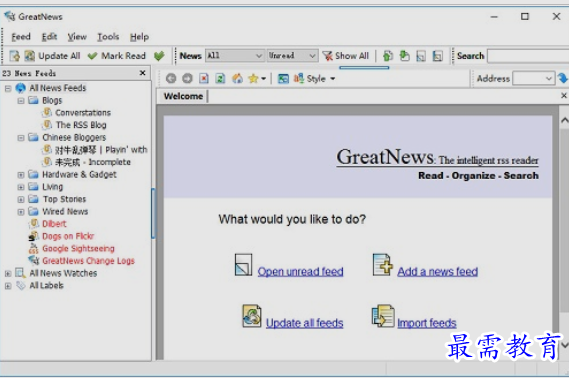Click the Open unread feed link
The width and height of the screenshot is (569, 378).
300,272
